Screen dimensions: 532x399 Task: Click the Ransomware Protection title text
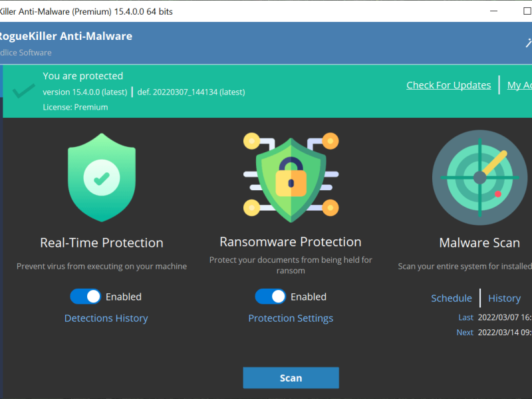291,242
